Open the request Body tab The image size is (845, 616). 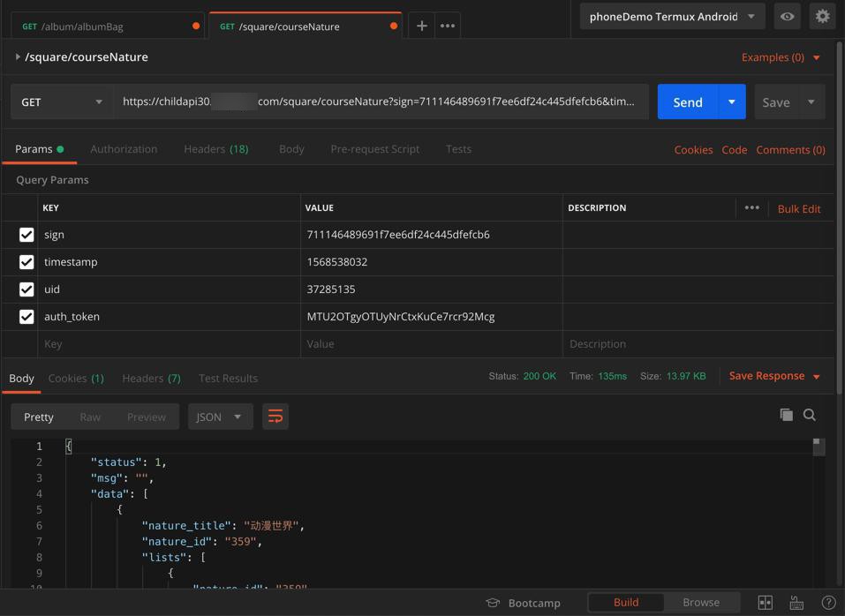(x=291, y=149)
